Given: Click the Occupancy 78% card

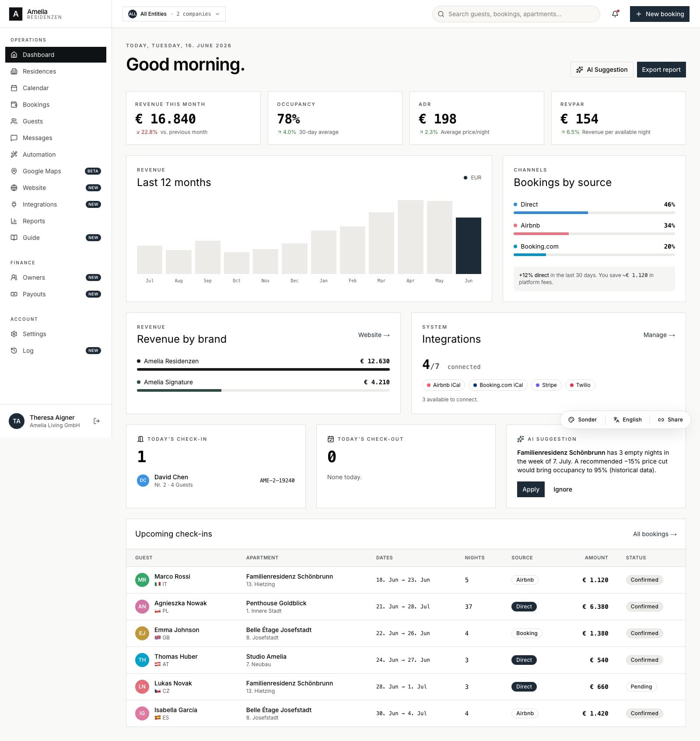Looking at the screenshot, I should [x=335, y=118].
